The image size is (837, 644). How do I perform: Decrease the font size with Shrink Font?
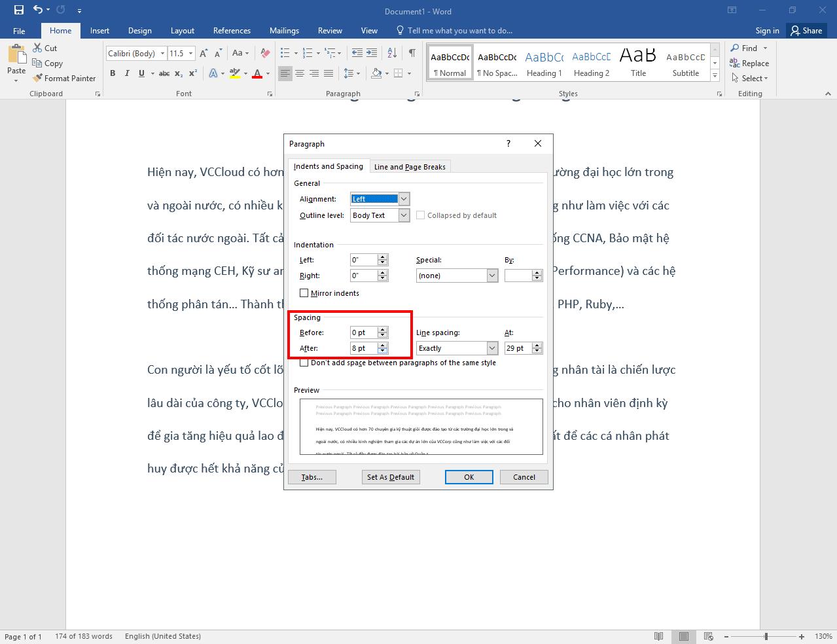tap(218, 53)
